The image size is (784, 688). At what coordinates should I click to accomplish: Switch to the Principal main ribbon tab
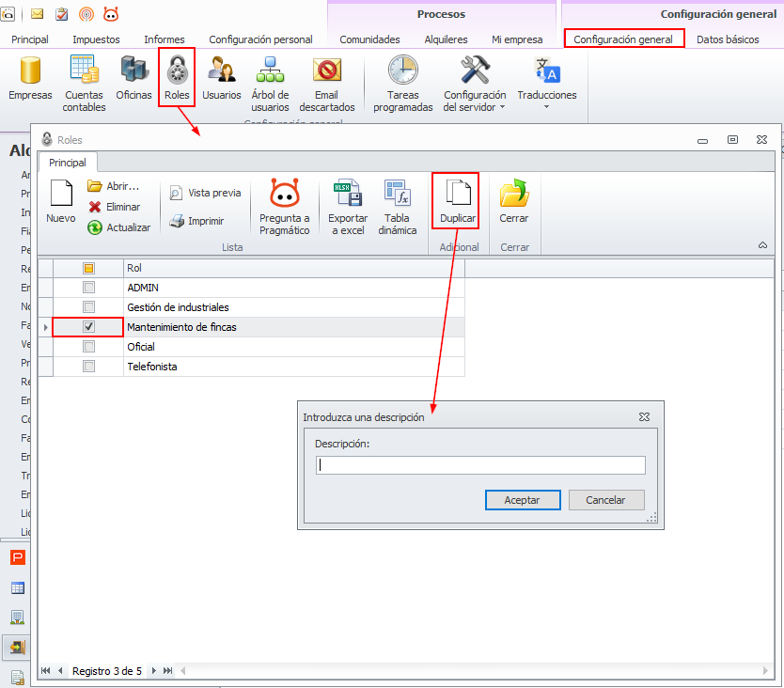coord(30,39)
